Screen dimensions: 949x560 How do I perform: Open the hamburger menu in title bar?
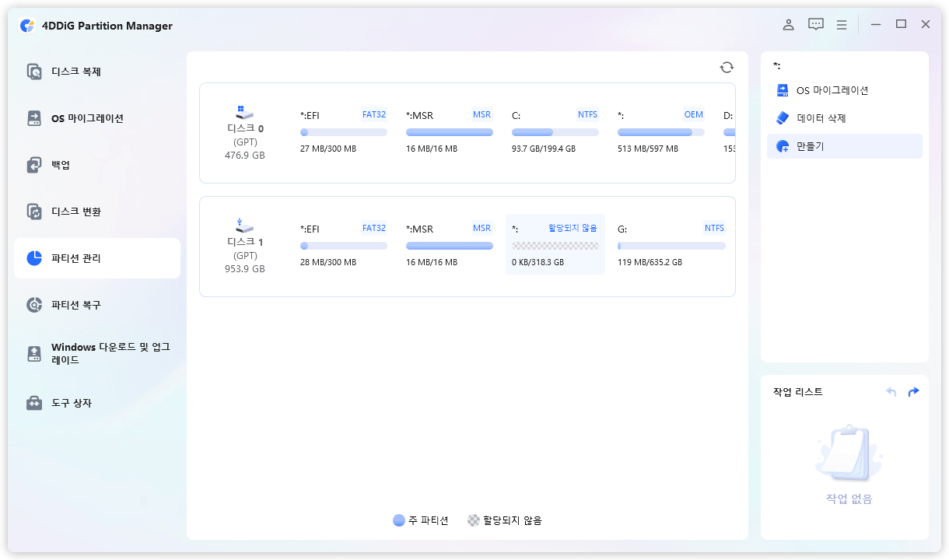pos(842,25)
